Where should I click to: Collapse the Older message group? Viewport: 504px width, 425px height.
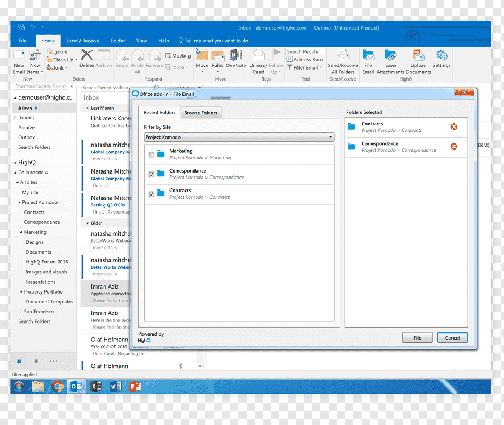88,223
